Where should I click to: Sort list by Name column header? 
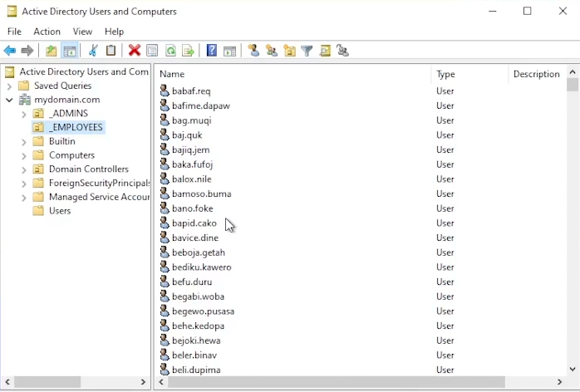[x=292, y=74]
